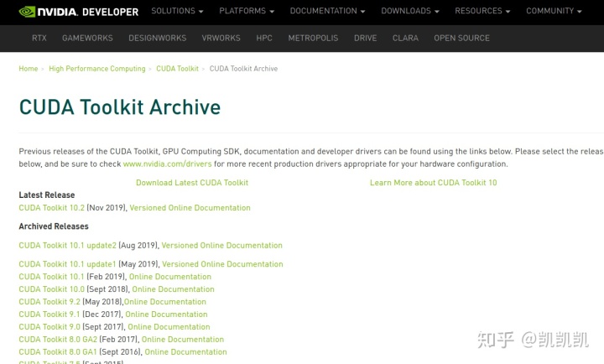Open the CUDA Toolkit 10.0 link
Screen dimensions: 604x364
coord(52,289)
